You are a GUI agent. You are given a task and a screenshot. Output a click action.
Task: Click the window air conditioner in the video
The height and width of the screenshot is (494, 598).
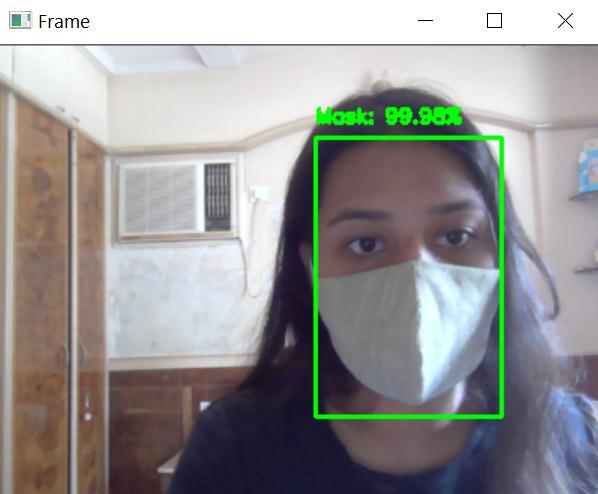[176, 199]
